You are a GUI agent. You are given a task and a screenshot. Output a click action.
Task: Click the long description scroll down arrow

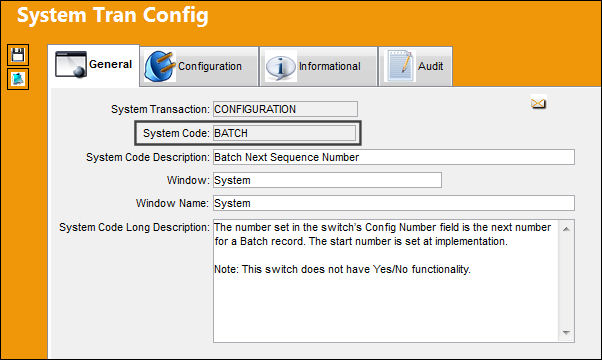(566, 332)
